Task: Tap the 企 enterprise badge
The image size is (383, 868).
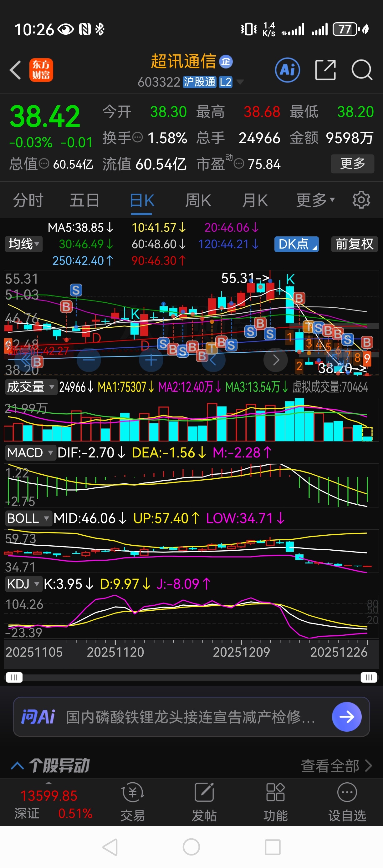Action: (226, 62)
